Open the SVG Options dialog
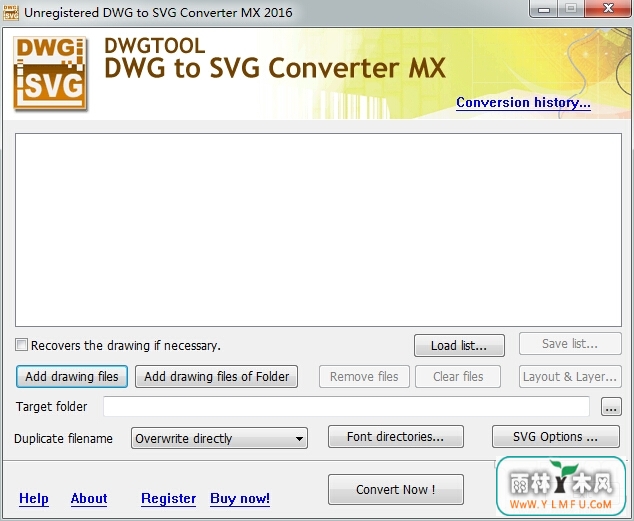This screenshot has width=634, height=521. 555,437
